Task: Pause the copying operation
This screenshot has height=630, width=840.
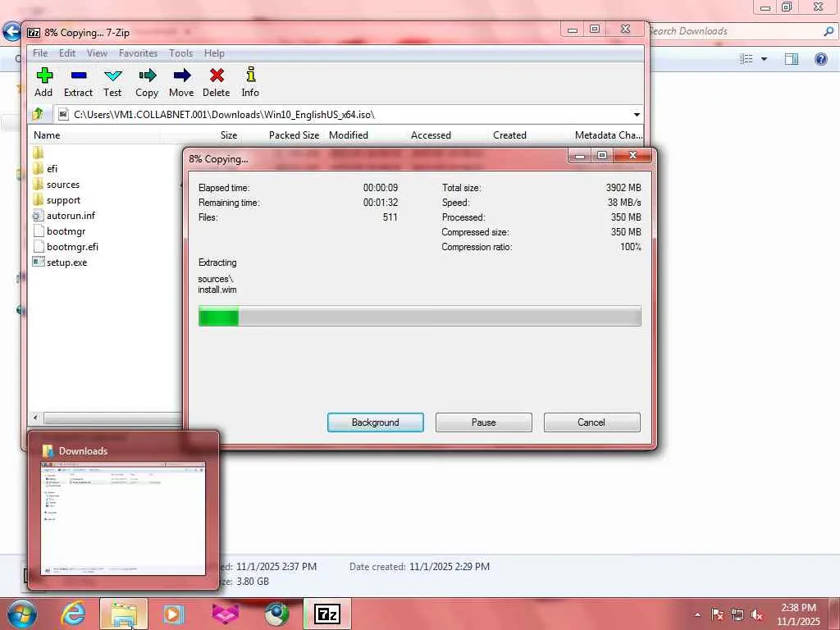Action: [484, 422]
